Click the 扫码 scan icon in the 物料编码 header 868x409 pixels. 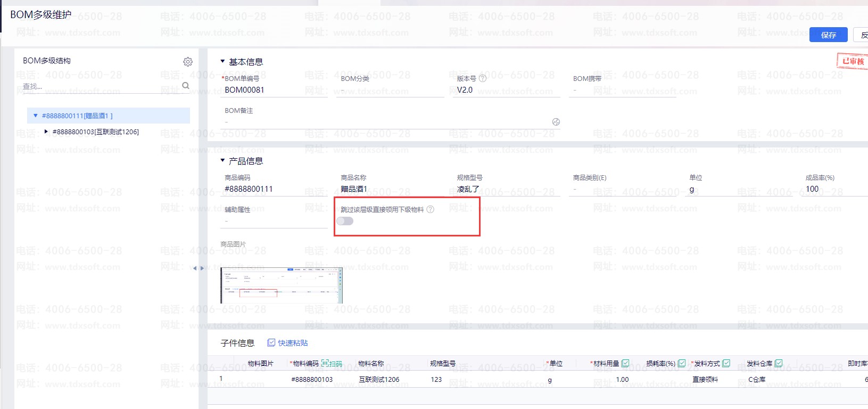click(325, 363)
